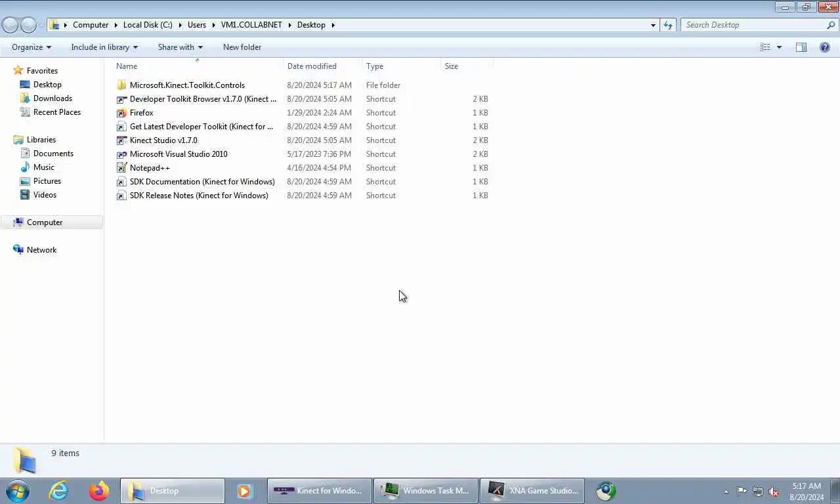Expand the arrow after Desktop in breadcrumb
This screenshot has width=840, height=504.
(x=333, y=25)
